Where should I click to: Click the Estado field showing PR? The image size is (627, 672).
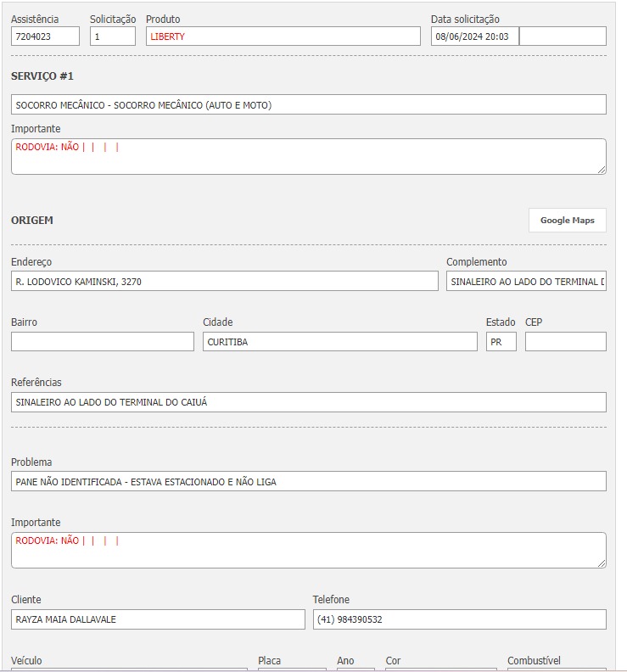[x=501, y=341]
